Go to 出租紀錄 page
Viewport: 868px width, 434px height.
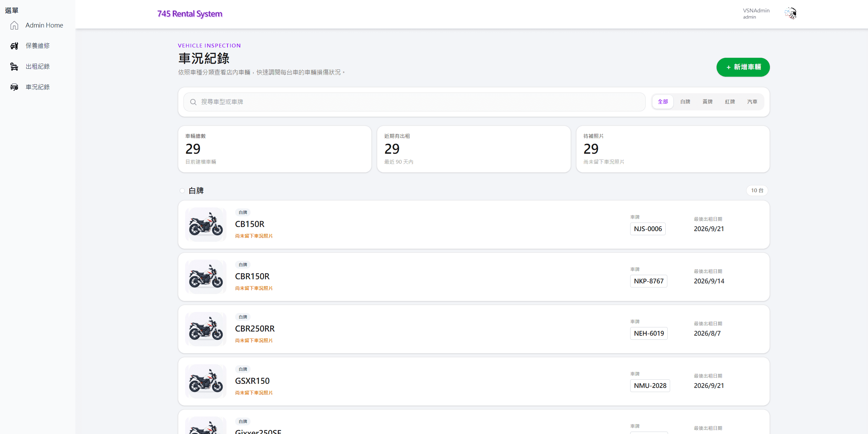click(x=38, y=67)
